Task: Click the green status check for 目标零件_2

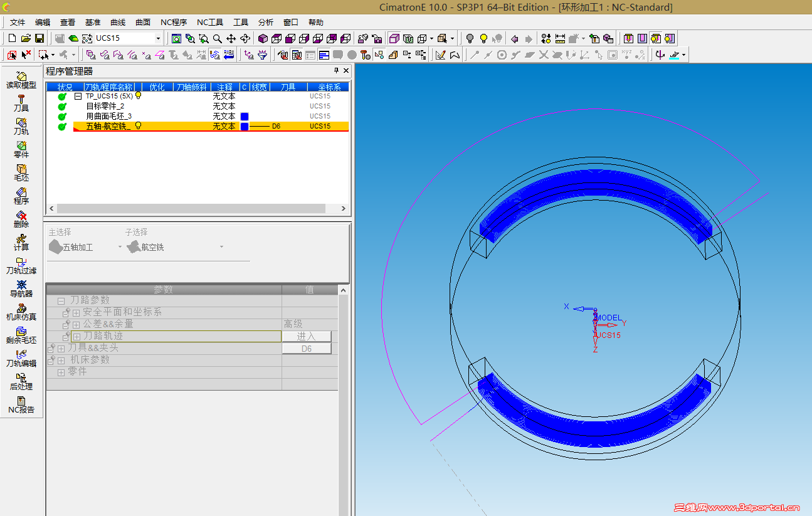Action: point(62,107)
